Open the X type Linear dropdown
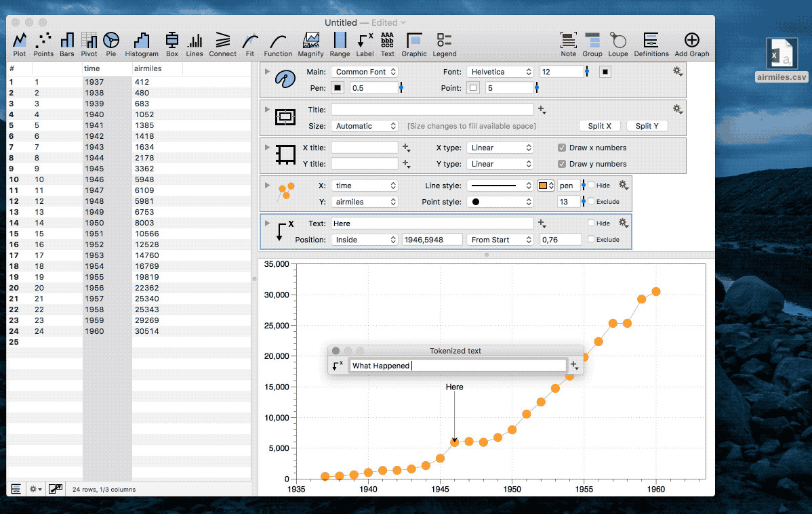 [x=500, y=148]
